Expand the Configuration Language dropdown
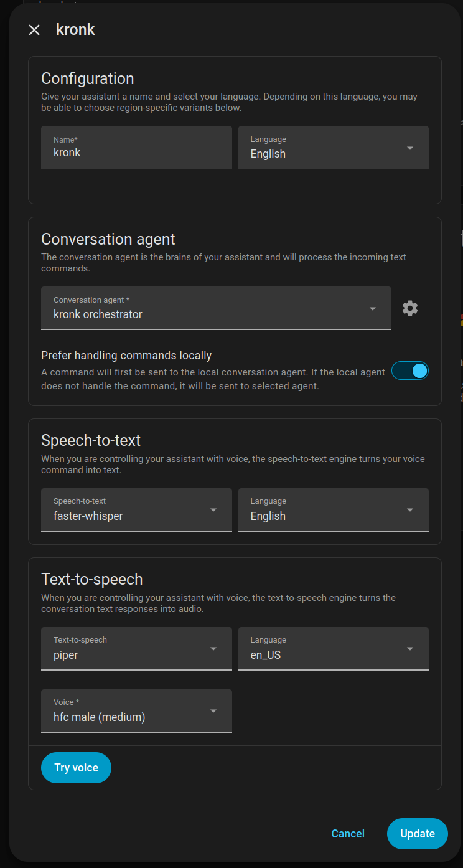 pos(334,148)
